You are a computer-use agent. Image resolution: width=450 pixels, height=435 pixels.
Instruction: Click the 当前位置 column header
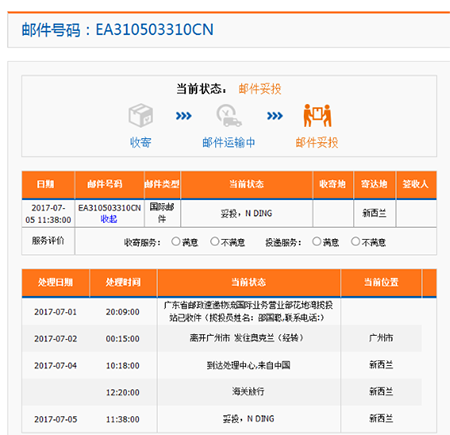(381, 282)
